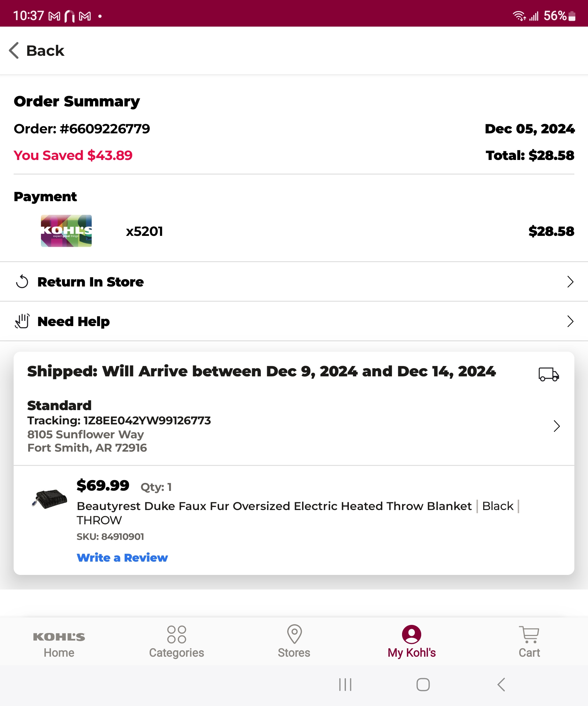Open the heated throw blanket thumbnail
Screen dimensions: 588x706
coord(49,499)
